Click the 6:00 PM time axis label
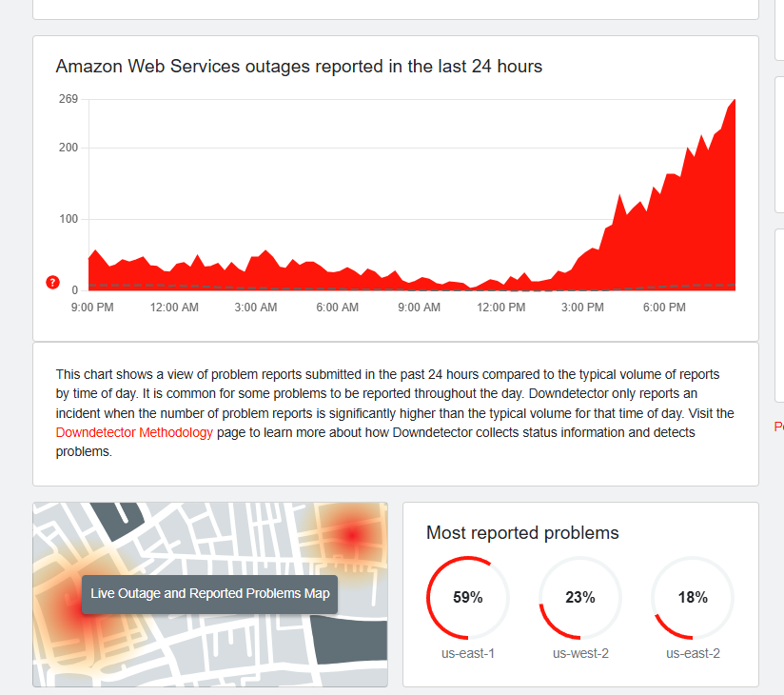This screenshot has width=784, height=695. [x=664, y=308]
